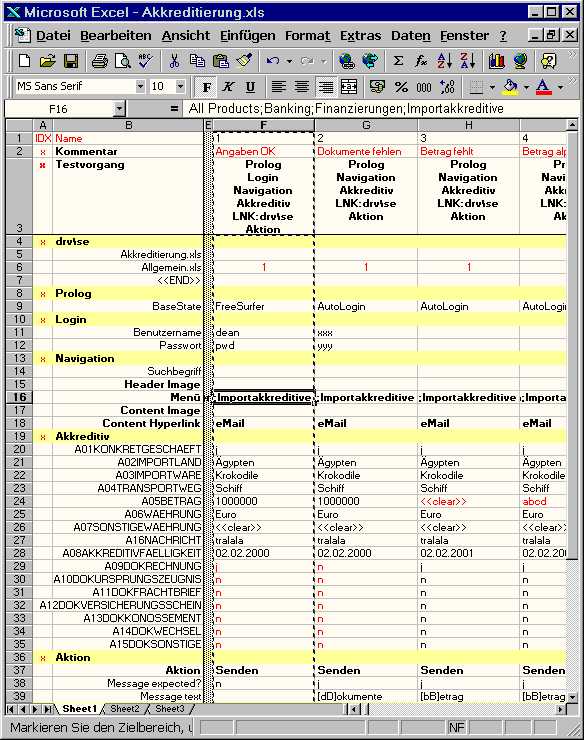This screenshot has height=740, width=584.
Task: Sort ascending with the A-Z icon
Action: 444,61
